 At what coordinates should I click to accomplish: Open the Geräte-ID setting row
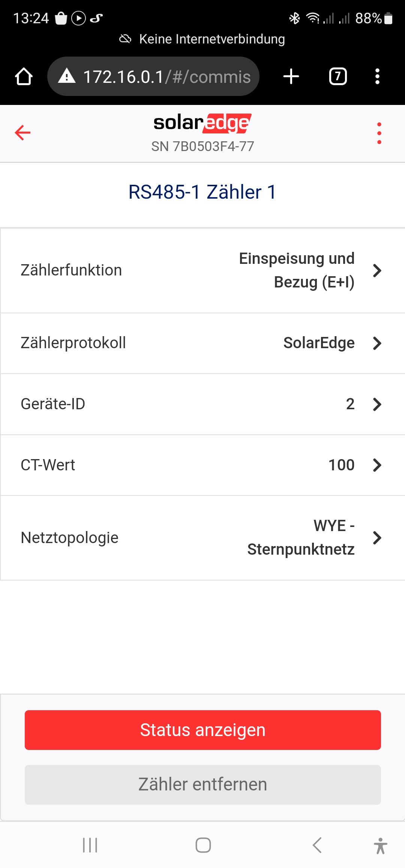[202, 404]
